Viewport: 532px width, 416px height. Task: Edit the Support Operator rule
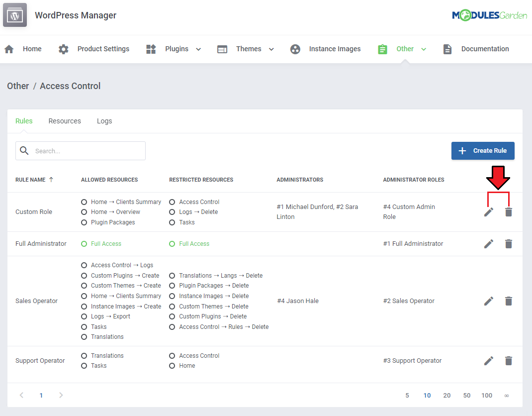489,361
